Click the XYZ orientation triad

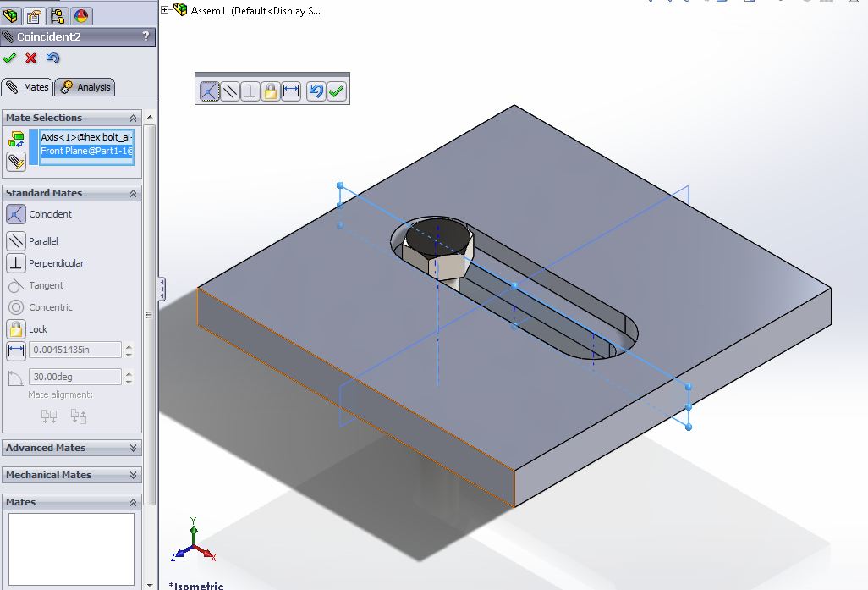click(x=193, y=540)
